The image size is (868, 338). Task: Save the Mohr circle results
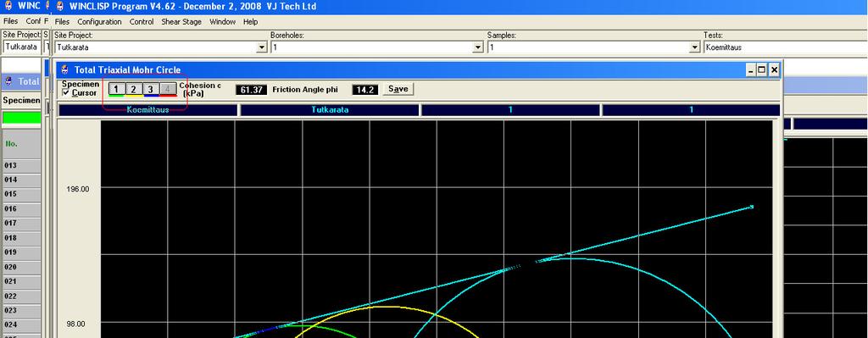[x=398, y=89]
